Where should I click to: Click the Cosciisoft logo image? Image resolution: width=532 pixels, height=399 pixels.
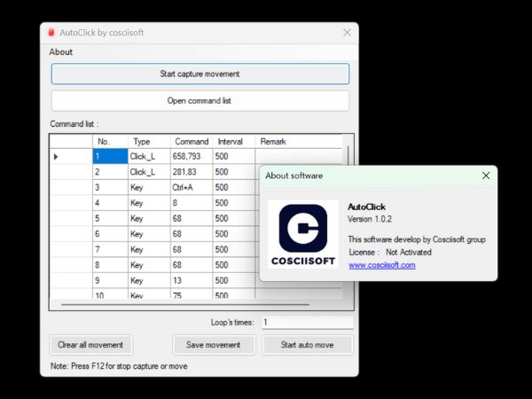(x=302, y=235)
